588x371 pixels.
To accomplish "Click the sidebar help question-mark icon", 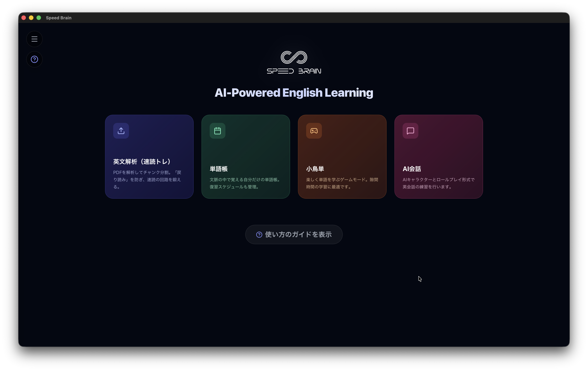I will click(34, 59).
